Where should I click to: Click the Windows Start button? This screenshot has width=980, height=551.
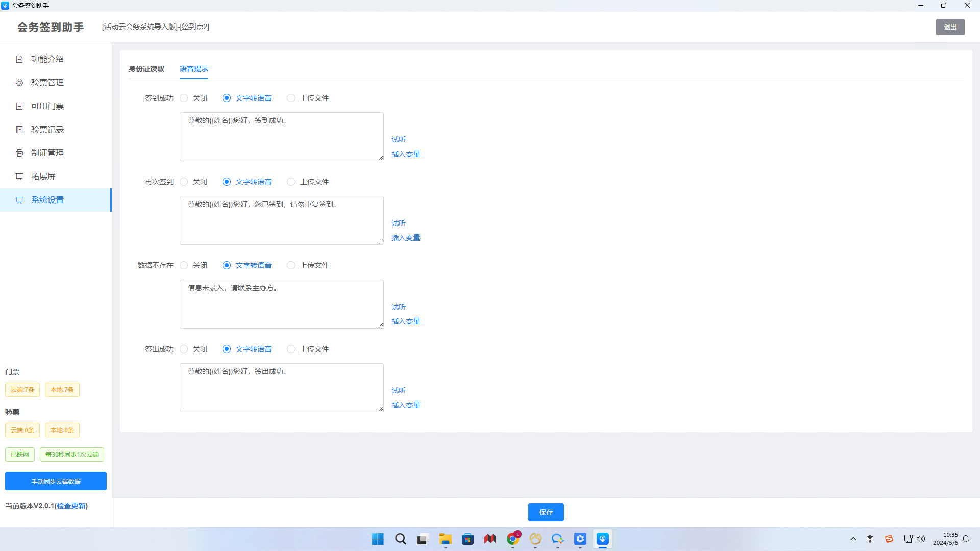point(378,539)
